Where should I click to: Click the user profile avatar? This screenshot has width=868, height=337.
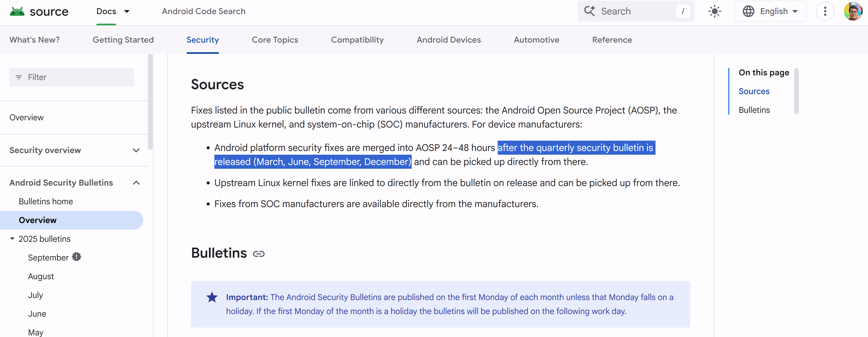click(853, 11)
